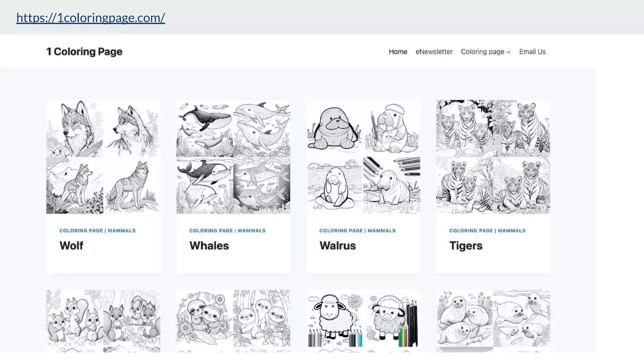The height and width of the screenshot is (362, 644).
Task: Click the Whales post title
Action: [209, 245]
